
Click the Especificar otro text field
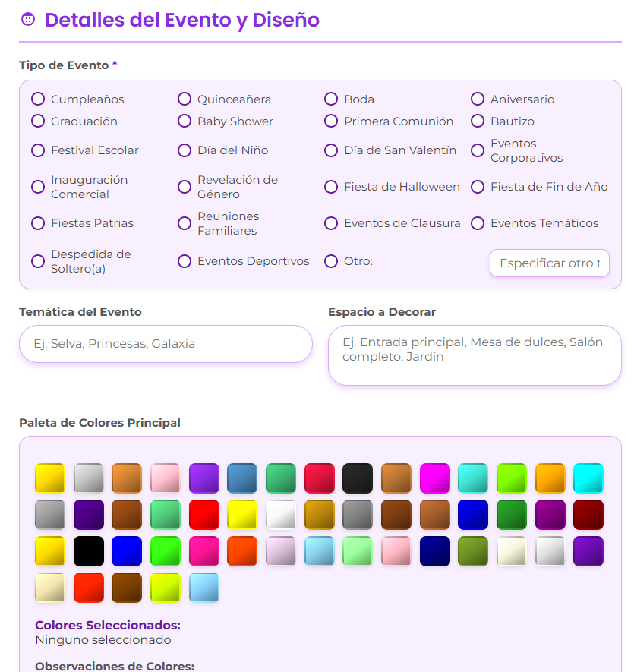pos(549,263)
